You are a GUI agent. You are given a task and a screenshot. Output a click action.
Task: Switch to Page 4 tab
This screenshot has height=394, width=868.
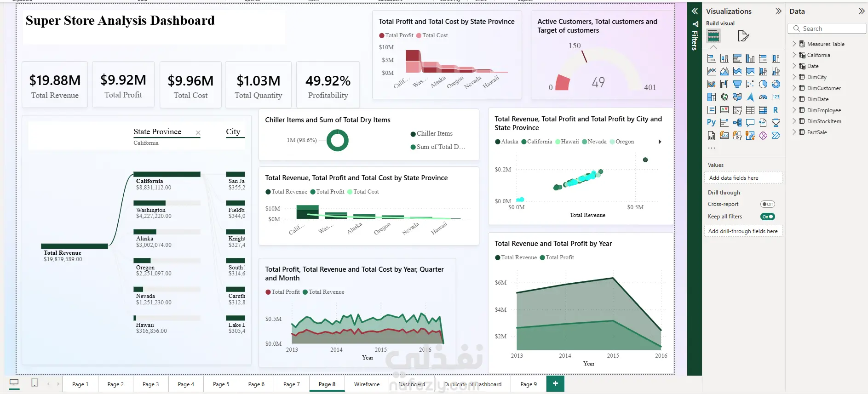point(186,384)
